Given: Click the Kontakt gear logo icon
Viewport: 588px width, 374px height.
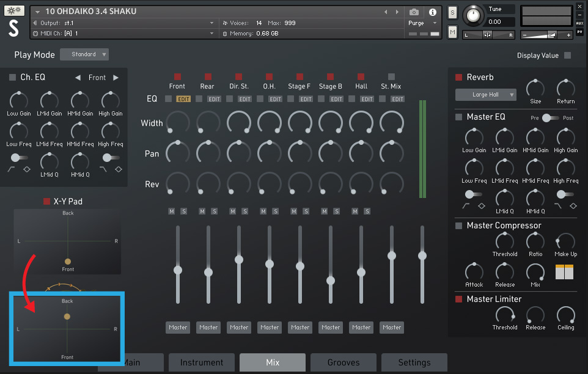Looking at the screenshot, I should pyautogui.click(x=14, y=10).
